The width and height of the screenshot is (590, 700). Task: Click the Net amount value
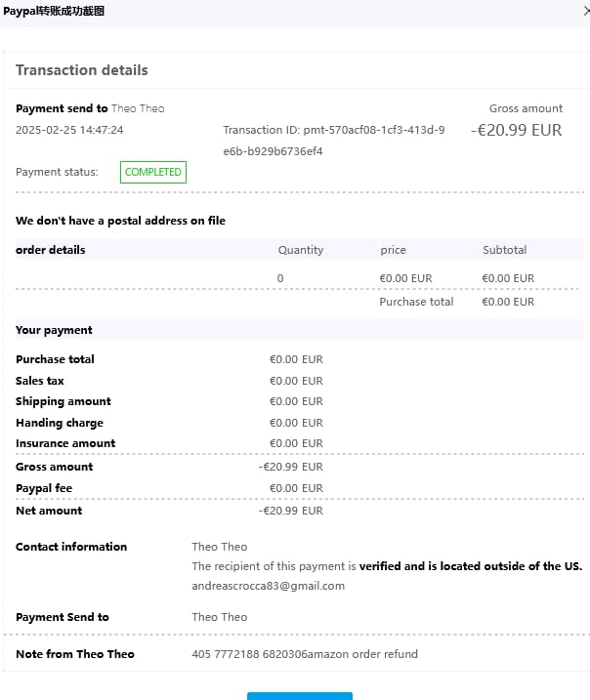290,511
